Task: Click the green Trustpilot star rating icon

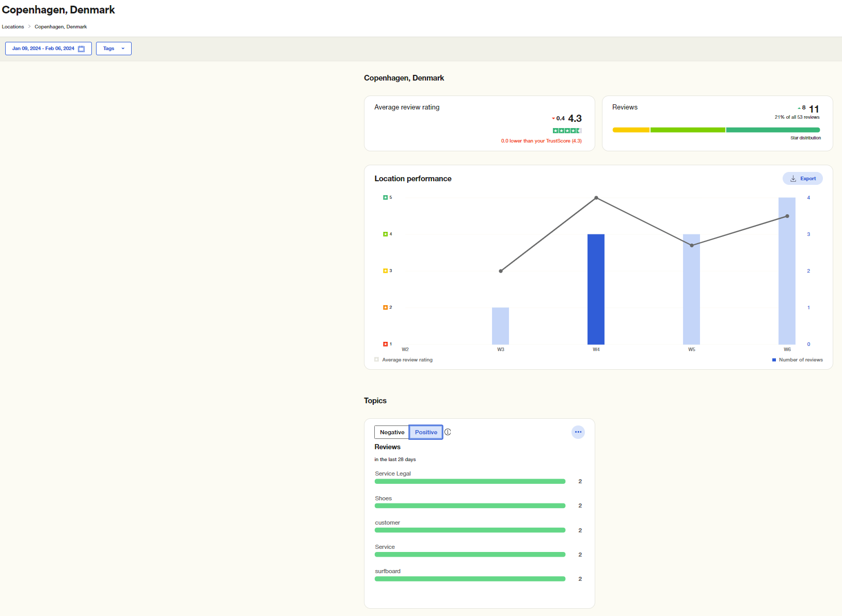Action: pyautogui.click(x=567, y=130)
